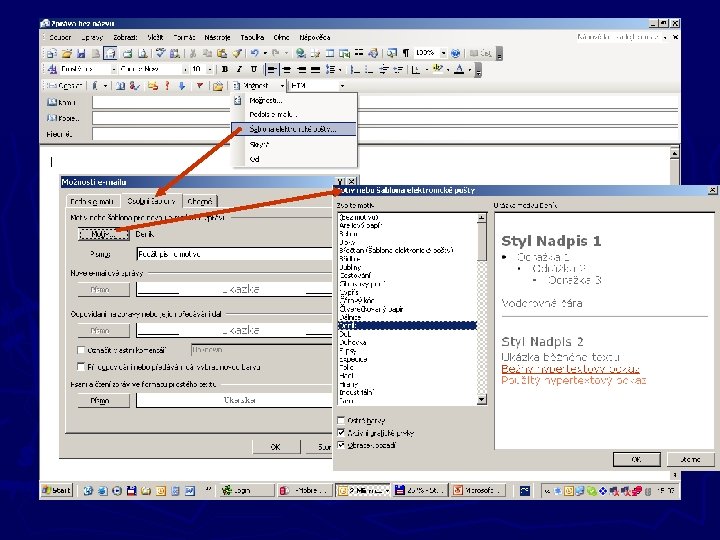Image resolution: width=720 pixels, height=540 pixels.
Task: Toggle Ostré barvy checkbox
Action: point(341,420)
